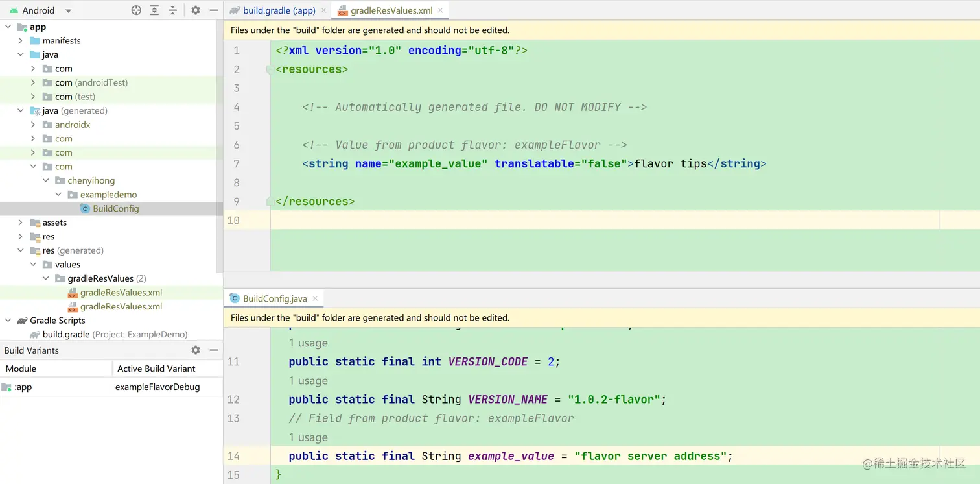The image size is (980, 484).
Task: Click the generated-files warning banner in BuildConfig.java
Action: pos(601,318)
